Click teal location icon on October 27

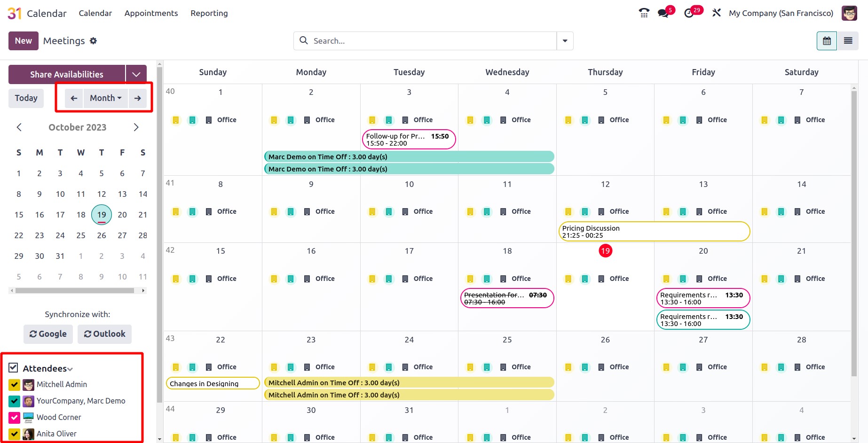[x=683, y=367]
